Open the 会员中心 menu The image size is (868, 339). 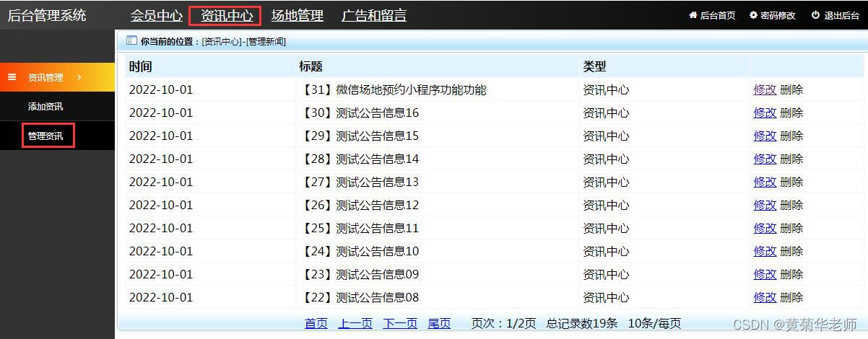point(157,15)
